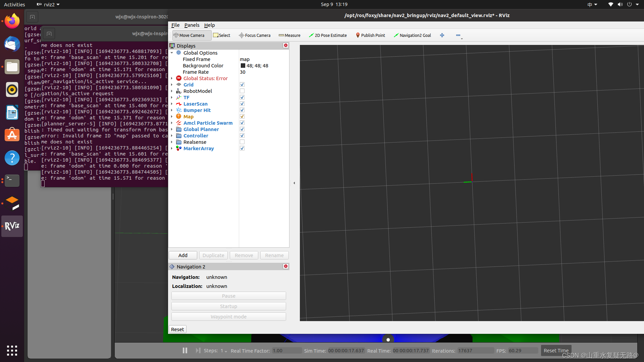Image resolution: width=644 pixels, height=362 pixels.
Task: Expand the Global Options tree item
Action: point(172,53)
